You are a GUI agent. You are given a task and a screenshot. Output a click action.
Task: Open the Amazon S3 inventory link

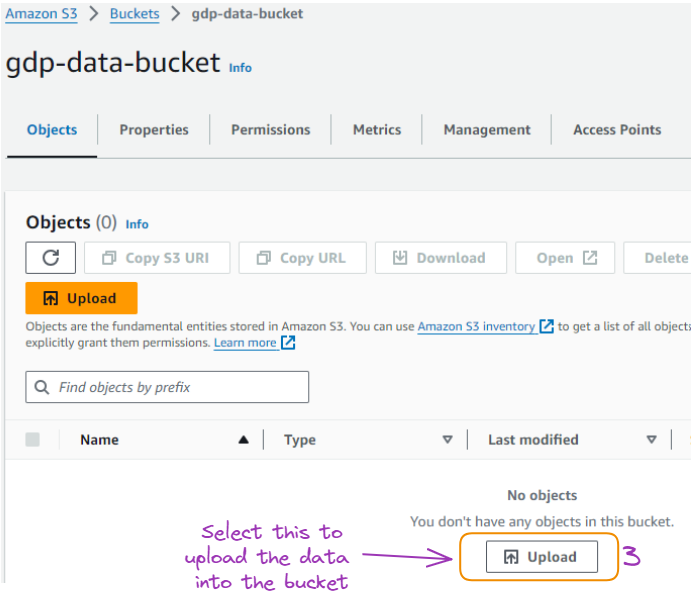coord(476,326)
